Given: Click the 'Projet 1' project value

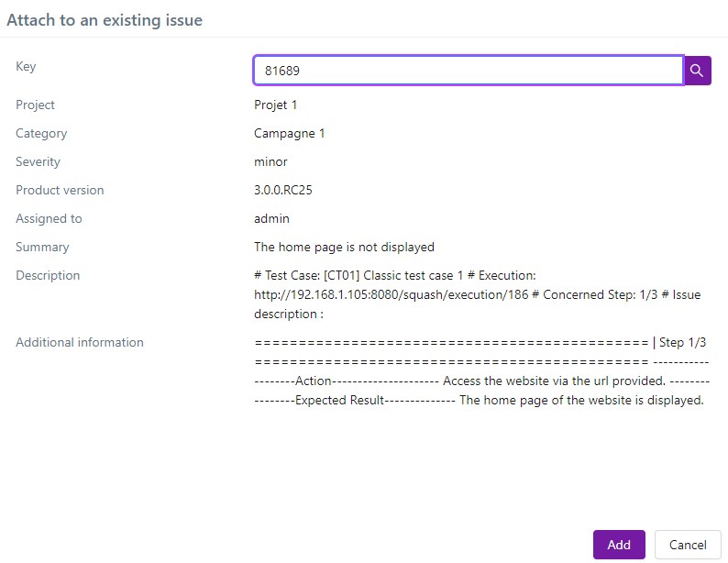Looking at the screenshot, I should [x=275, y=105].
